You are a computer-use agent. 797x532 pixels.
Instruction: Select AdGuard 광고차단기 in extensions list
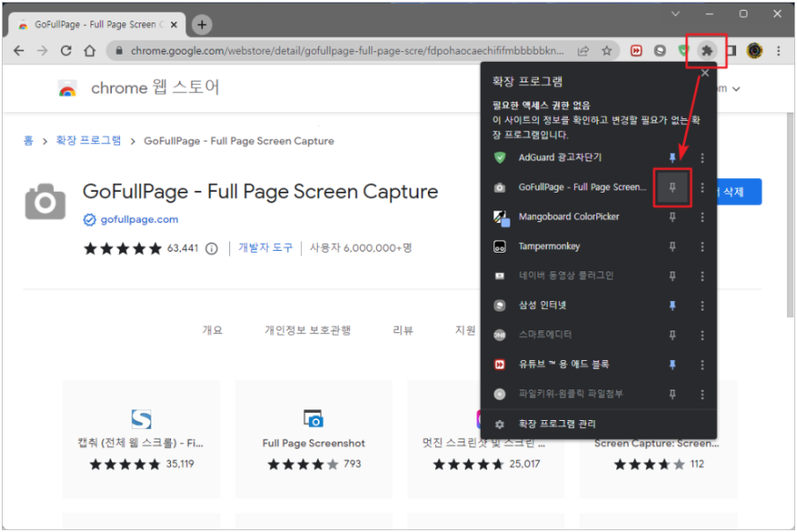tap(560, 158)
